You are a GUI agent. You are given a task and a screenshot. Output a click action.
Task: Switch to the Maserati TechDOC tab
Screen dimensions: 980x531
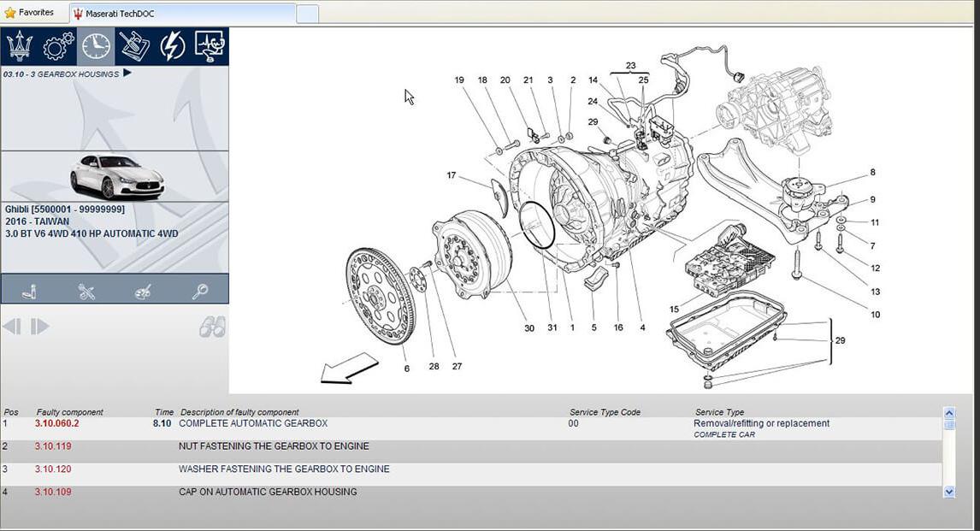coord(120,13)
